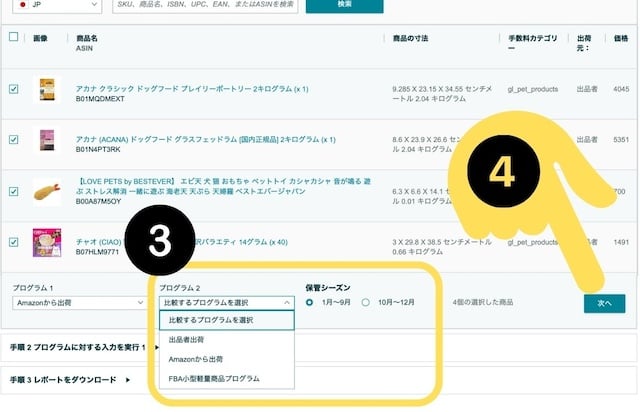
Task: Toggle the select-all checkbox in table header
Action: pyautogui.click(x=13, y=37)
